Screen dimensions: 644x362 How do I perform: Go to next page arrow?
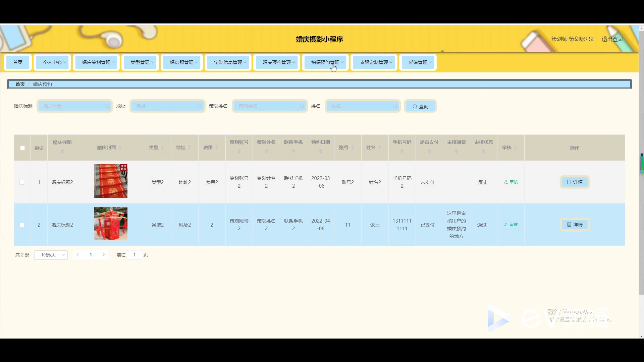pyautogui.click(x=104, y=255)
